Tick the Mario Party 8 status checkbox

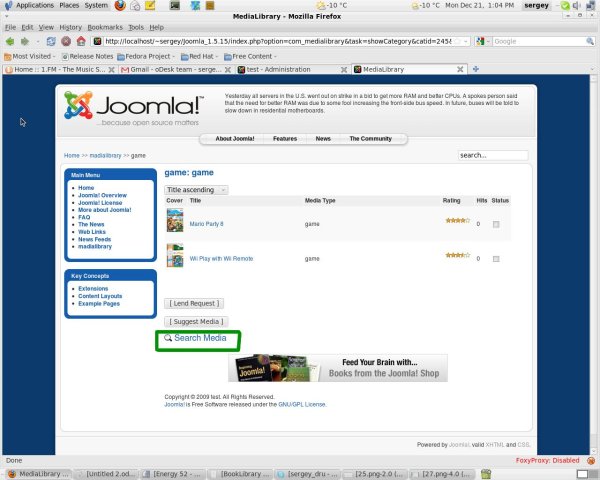(496, 224)
